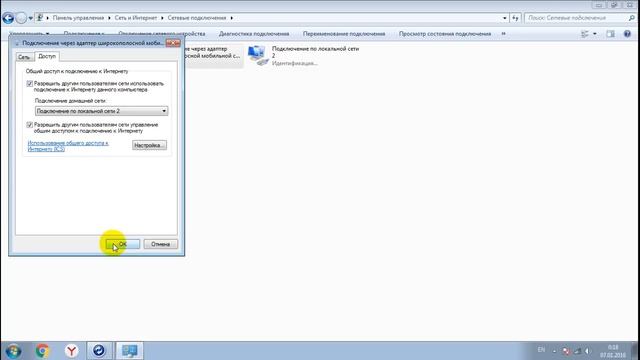Screen dimensions: 640x360
Task: Click the 'Идентификация...' status text
Action: click(295, 63)
